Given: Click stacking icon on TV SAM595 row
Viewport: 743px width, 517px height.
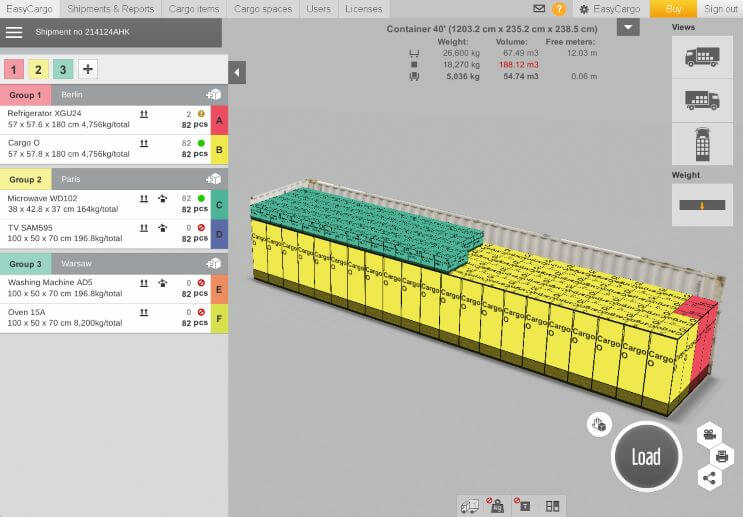Looking at the screenshot, I should [163, 228].
